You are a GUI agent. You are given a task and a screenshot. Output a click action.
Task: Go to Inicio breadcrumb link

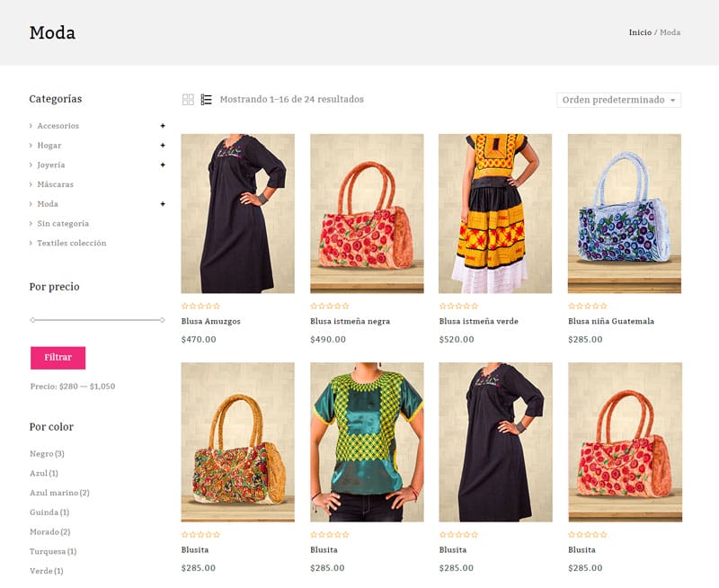click(640, 32)
